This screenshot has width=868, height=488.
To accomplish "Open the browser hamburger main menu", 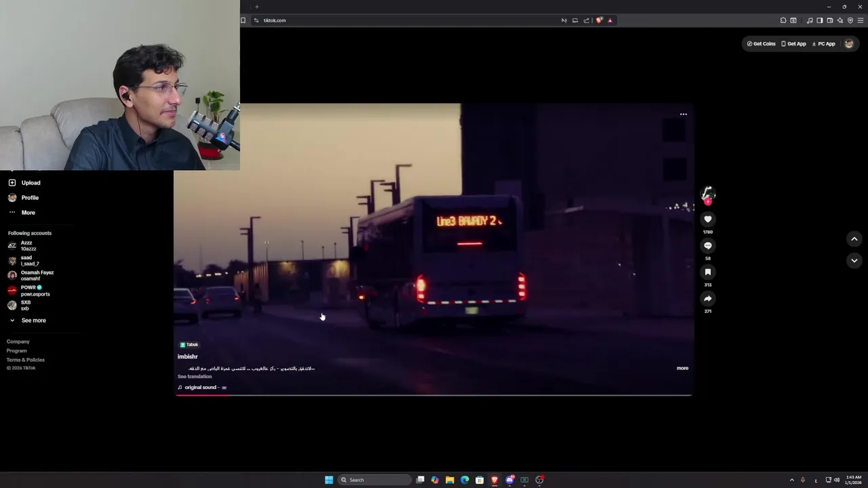I will [861, 20].
